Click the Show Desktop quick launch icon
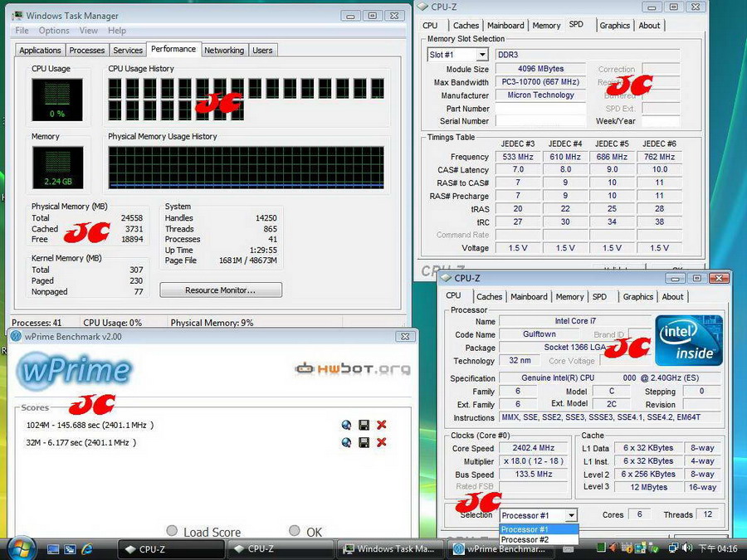The width and height of the screenshot is (747, 560). 53,549
